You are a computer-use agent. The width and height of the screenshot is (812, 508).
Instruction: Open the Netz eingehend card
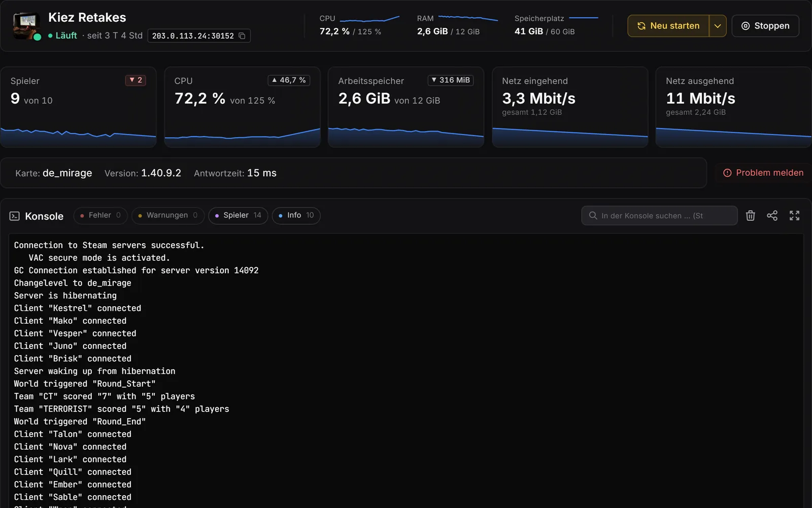[x=570, y=107]
